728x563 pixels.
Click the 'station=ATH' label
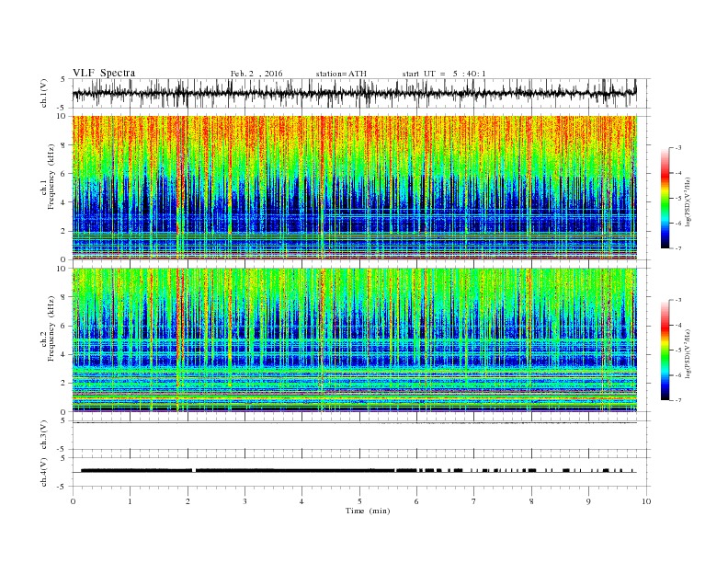[x=341, y=74]
